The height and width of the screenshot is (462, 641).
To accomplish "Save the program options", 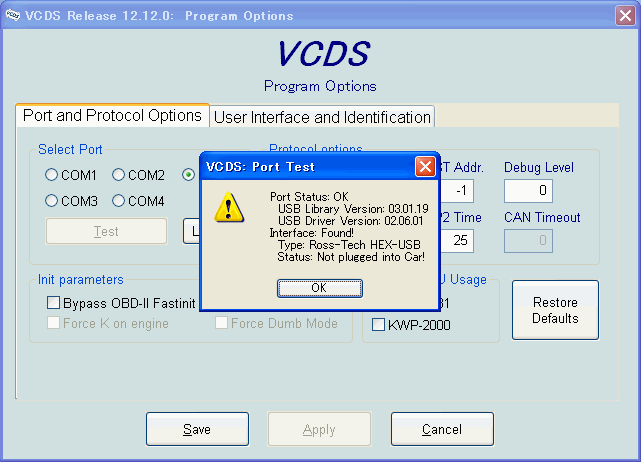I will pyautogui.click(x=197, y=429).
